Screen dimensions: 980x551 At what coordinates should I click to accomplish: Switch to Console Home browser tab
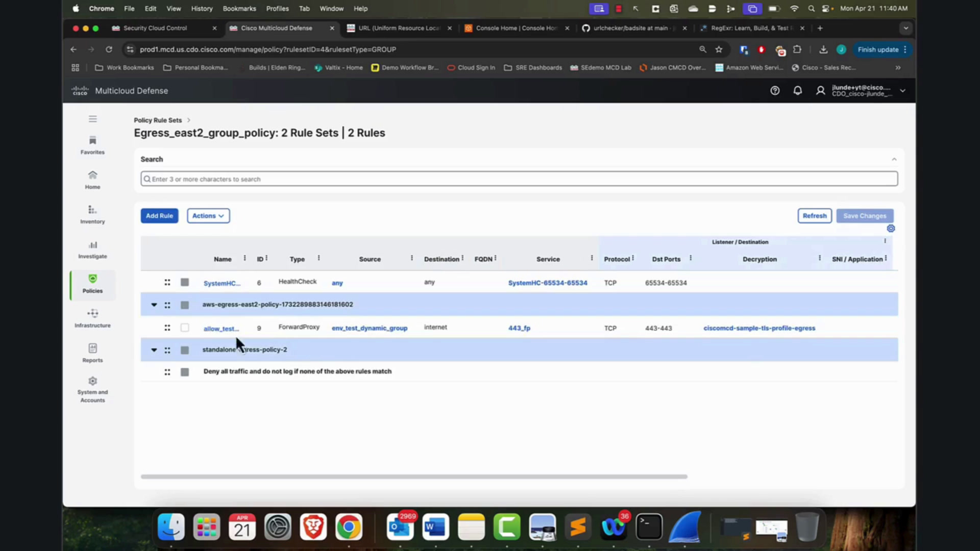click(516, 28)
